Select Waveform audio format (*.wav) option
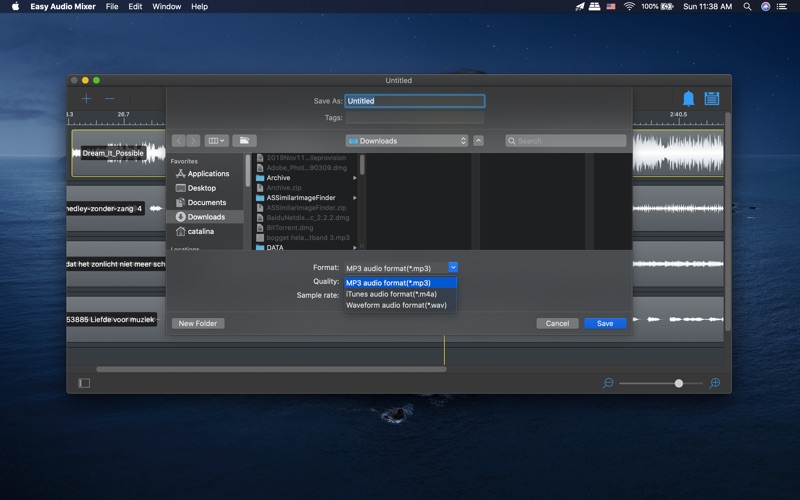 [x=396, y=305]
